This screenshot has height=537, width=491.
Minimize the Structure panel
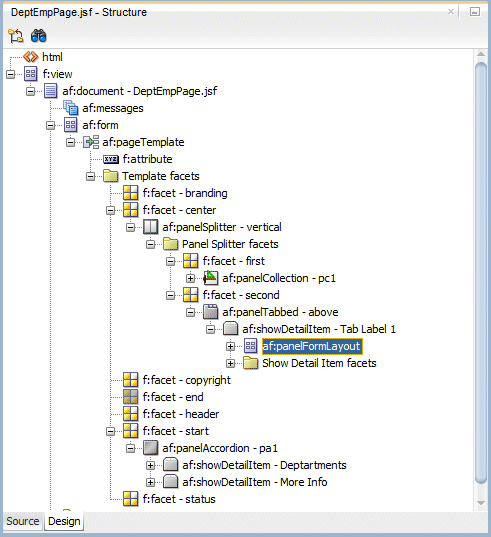[475, 12]
